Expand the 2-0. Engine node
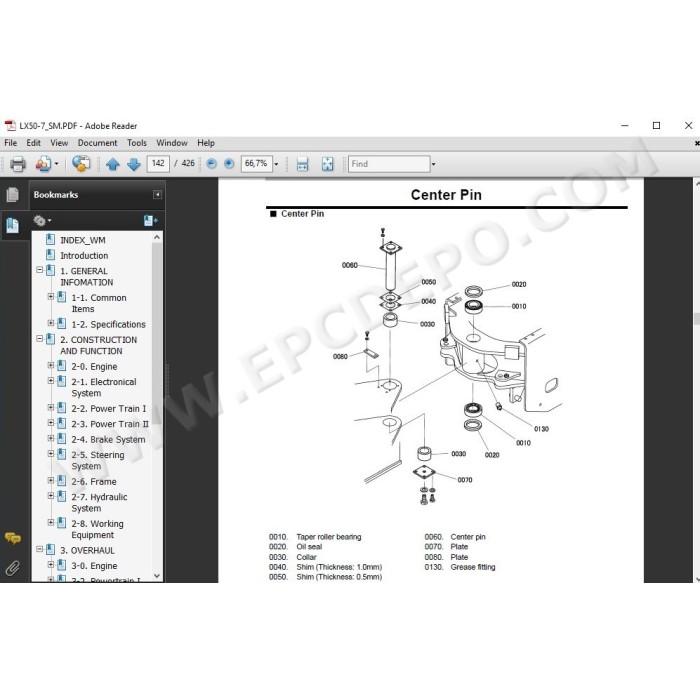This screenshot has height=700, width=700. [50, 365]
